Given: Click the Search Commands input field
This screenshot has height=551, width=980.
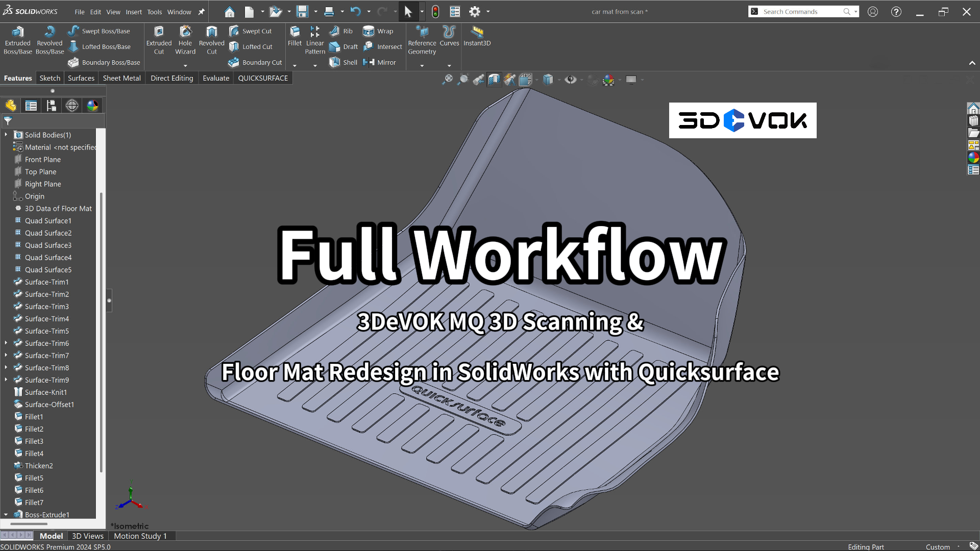Looking at the screenshot, I should point(801,11).
